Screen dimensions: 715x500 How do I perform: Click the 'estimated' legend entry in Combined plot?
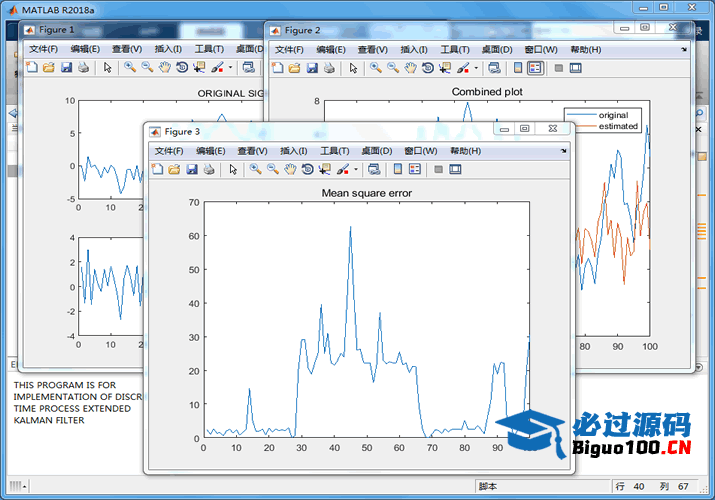pos(618,126)
